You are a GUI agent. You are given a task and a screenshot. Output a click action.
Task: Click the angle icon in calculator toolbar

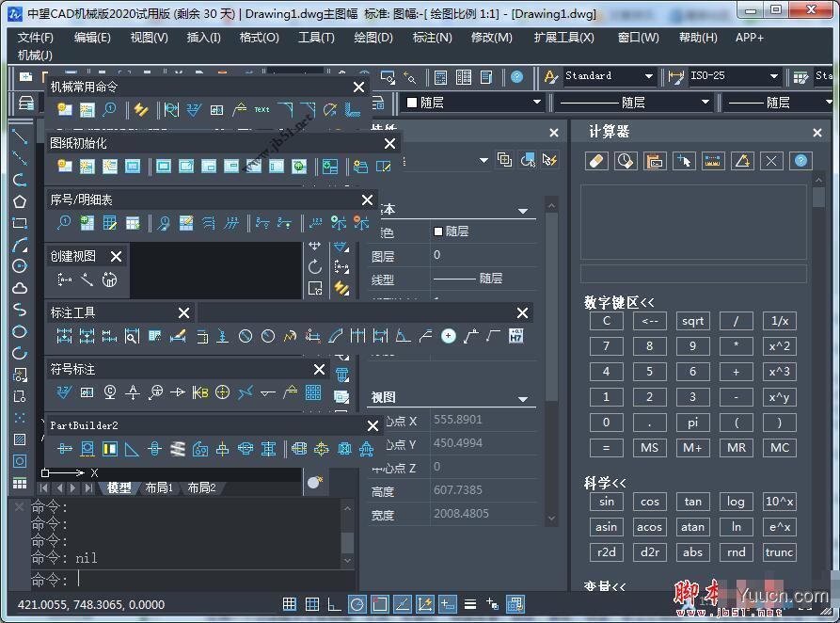[x=742, y=160]
